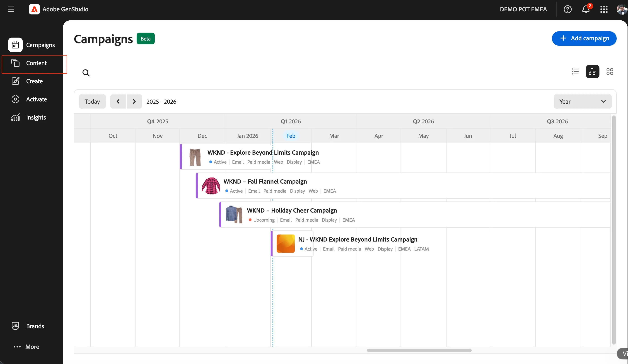Open WKND – Holiday Cheer Campaign
The width and height of the screenshot is (628, 364).
tap(292, 210)
